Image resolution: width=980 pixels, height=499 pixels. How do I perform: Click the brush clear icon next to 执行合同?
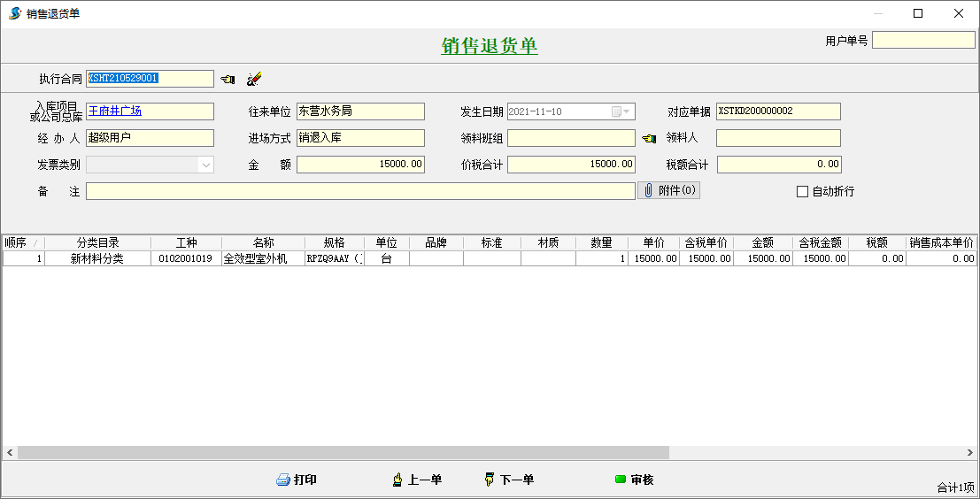[254, 79]
